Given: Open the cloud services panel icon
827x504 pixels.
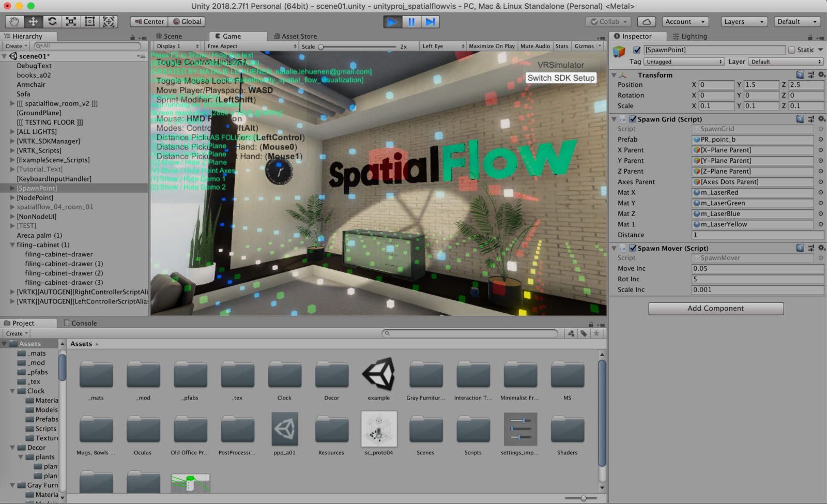Looking at the screenshot, I should click(647, 22).
